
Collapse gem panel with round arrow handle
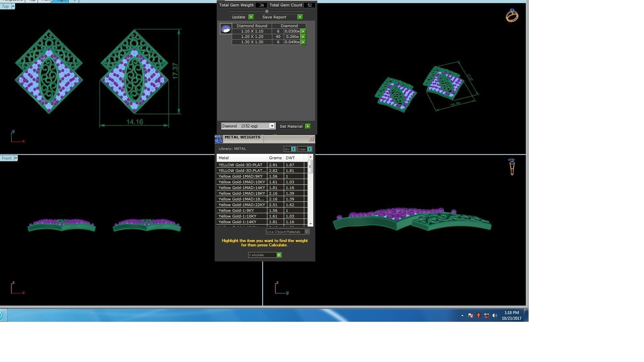click(x=267, y=11)
